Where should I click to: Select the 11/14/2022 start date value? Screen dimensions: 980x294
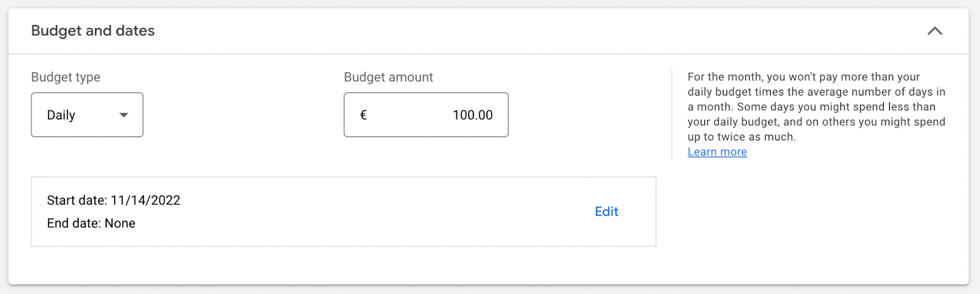145,200
